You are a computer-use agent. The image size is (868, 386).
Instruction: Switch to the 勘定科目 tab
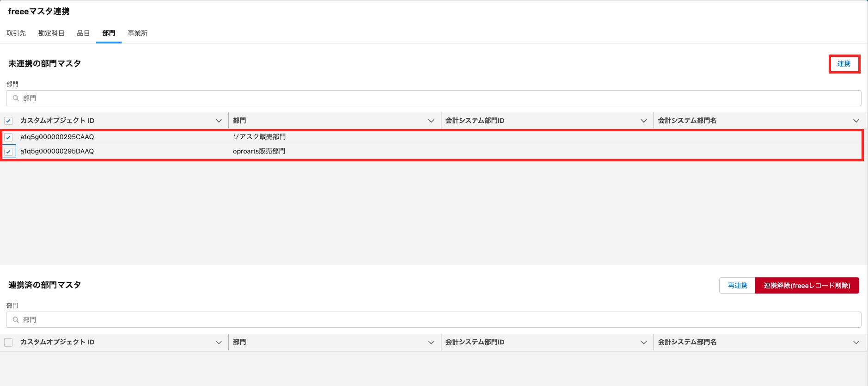(x=51, y=33)
